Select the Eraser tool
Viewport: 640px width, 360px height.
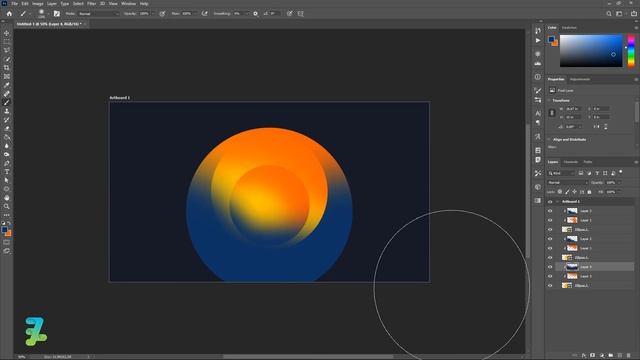[7, 129]
